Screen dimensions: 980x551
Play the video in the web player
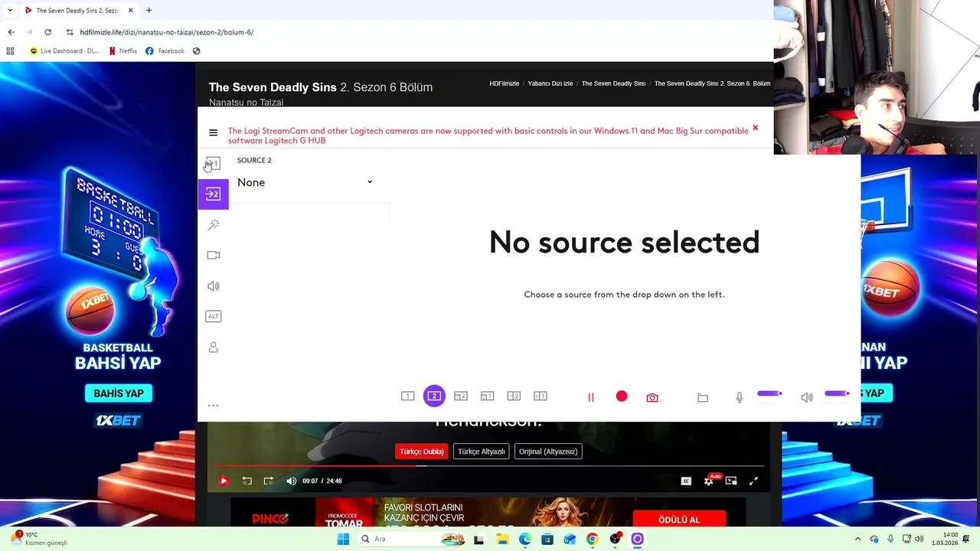pyautogui.click(x=224, y=481)
